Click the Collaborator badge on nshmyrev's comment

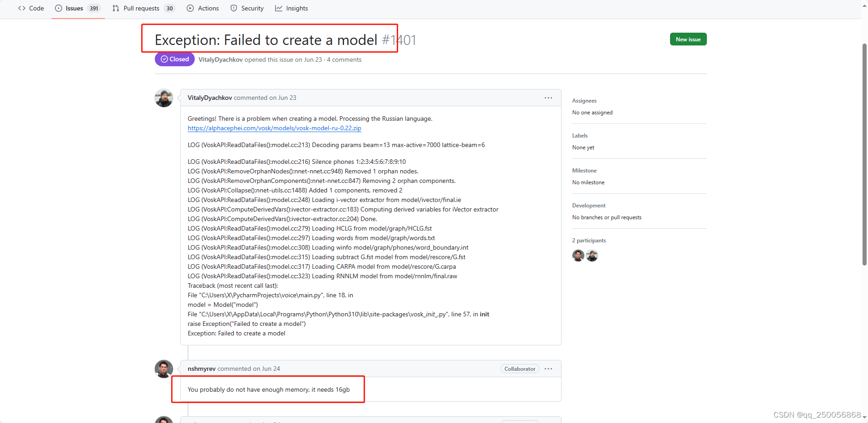point(520,369)
